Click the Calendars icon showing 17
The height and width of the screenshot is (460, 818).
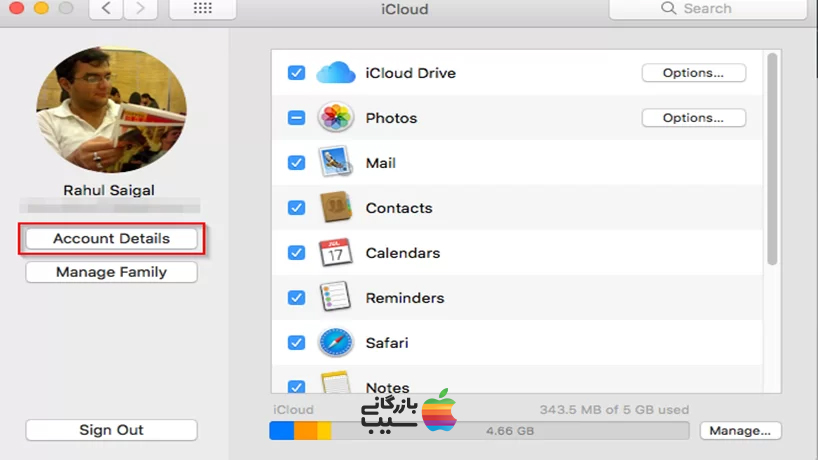(335, 252)
